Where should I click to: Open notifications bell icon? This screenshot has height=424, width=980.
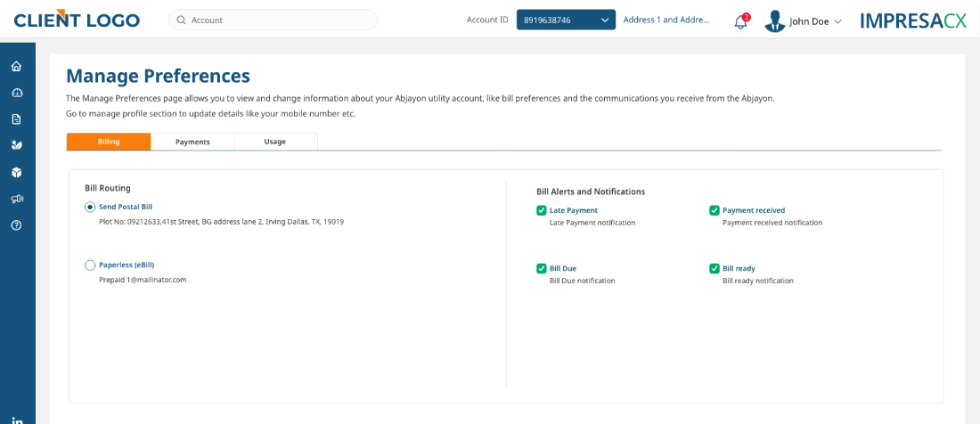coord(741,21)
